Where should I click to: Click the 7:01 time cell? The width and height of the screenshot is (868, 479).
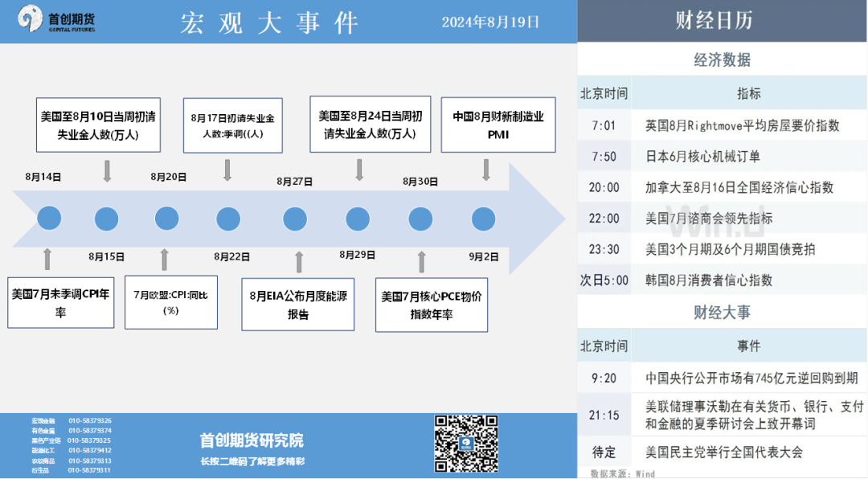coord(604,125)
